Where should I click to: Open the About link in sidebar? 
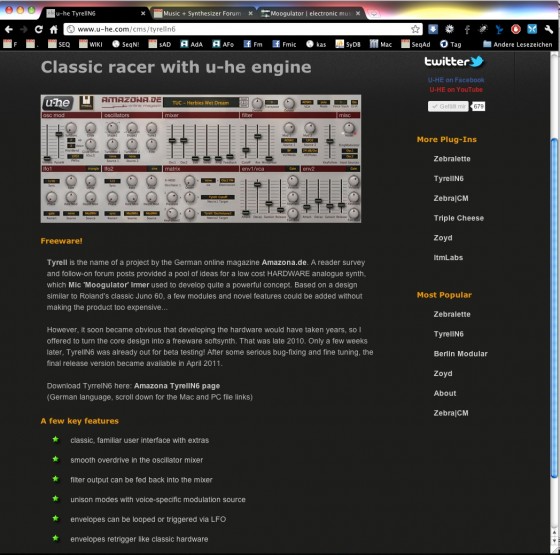click(445, 393)
